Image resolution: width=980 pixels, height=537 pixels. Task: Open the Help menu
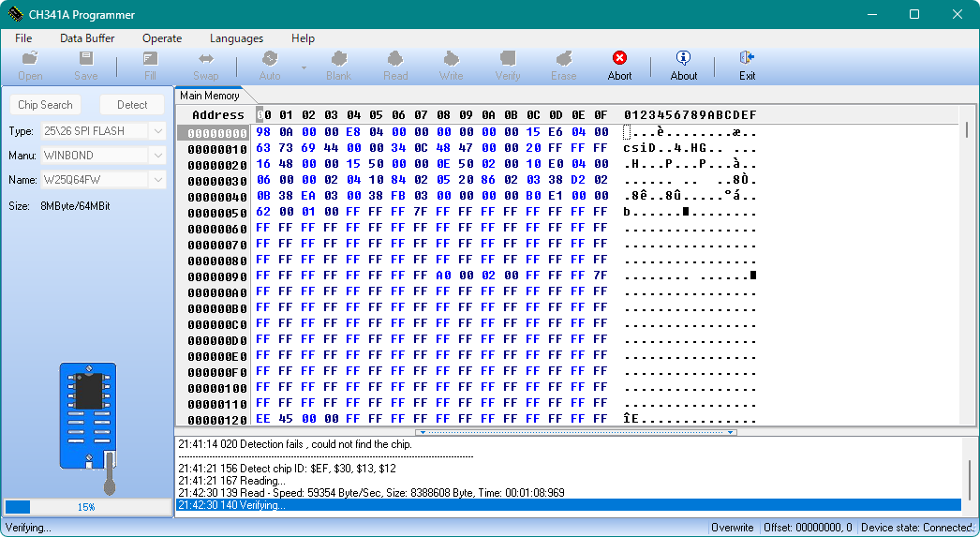click(x=303, y=38)
